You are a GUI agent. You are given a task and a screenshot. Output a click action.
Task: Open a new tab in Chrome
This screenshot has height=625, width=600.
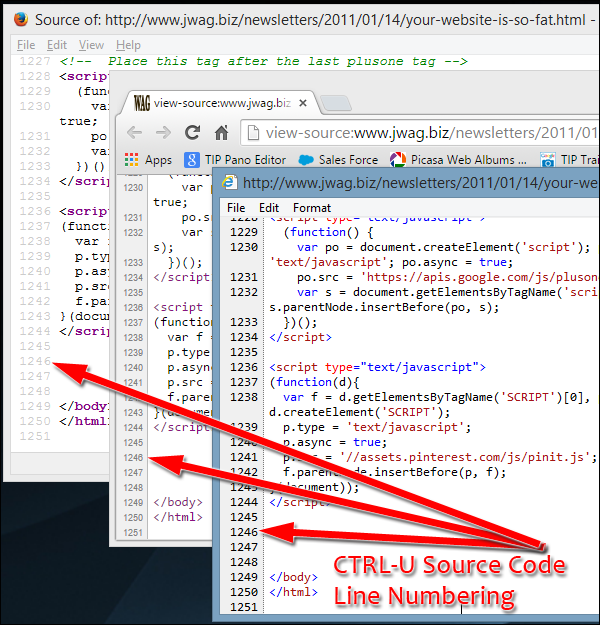pos(336,103)
